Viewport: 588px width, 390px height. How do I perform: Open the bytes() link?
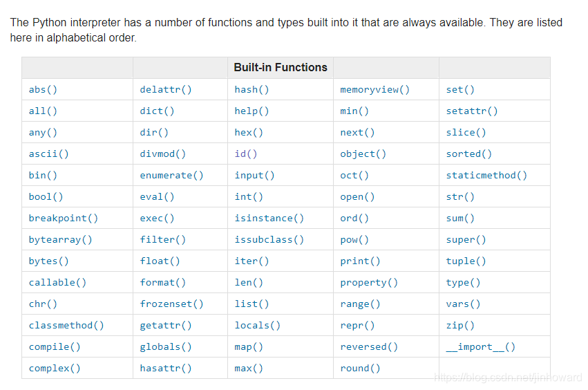pyautogui.click(x=49, y=261)
